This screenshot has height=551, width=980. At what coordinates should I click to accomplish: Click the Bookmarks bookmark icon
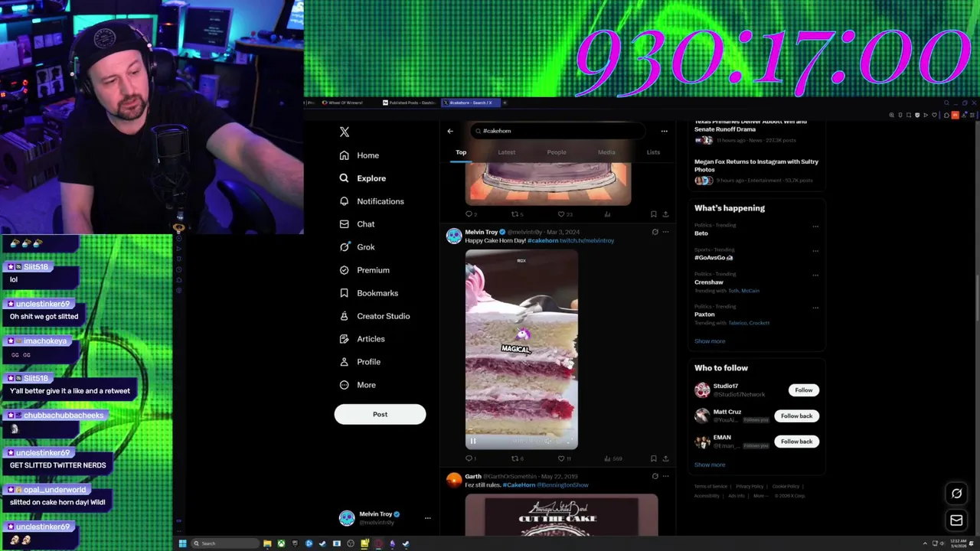344,293
